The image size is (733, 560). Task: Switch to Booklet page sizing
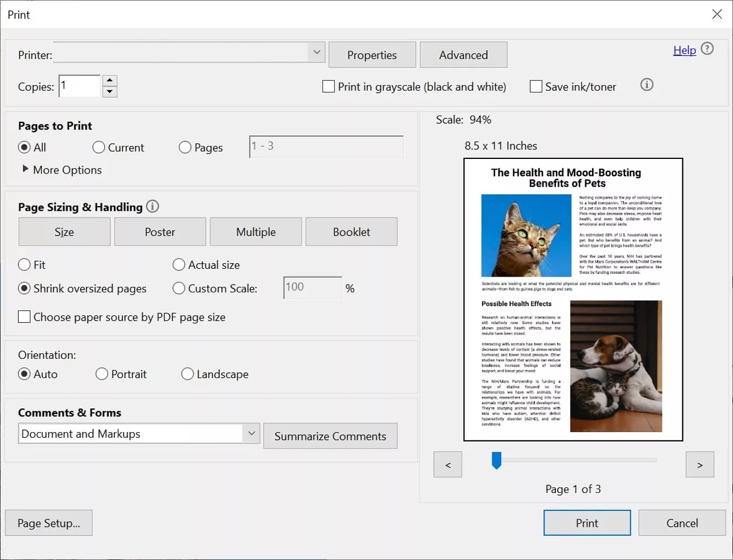pos(351,232)
